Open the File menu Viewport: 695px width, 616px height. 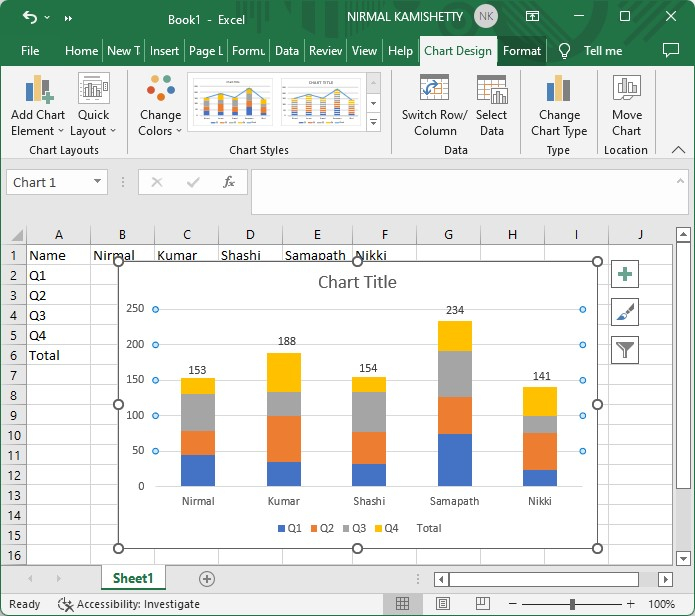(30, 51)
